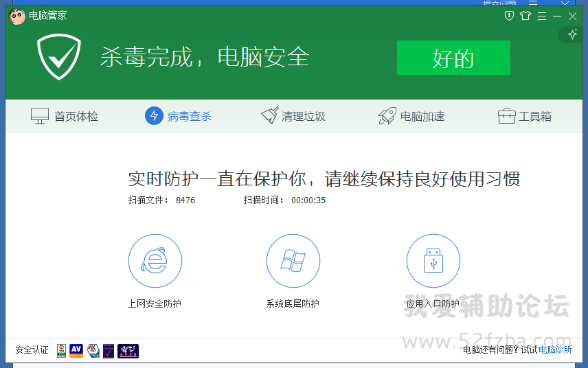Click the scanned files count 8476
The height and width of the screenshot is (368, 588).
[x=185, y=200]
